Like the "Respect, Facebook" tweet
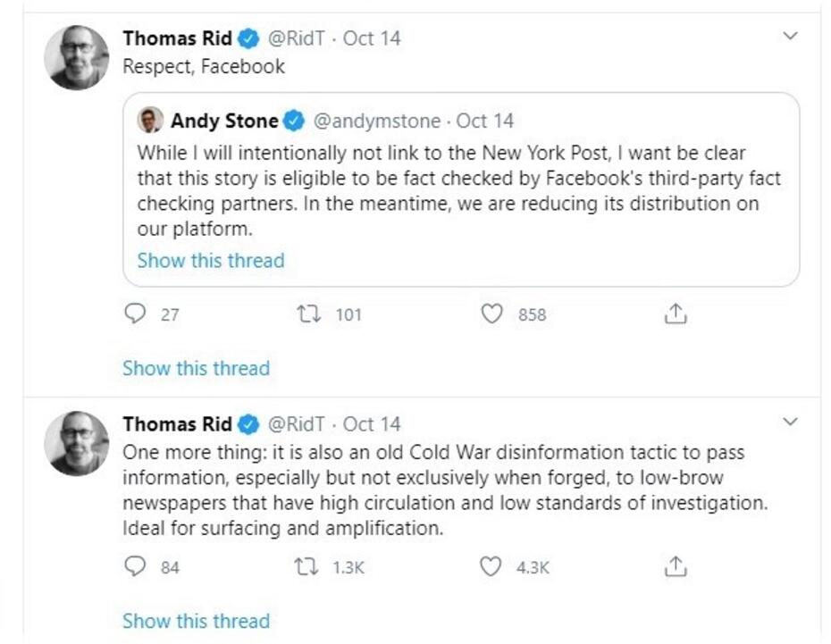Image resolution: width=831 pixels, height=644 pixels. pyautogui.click(x=491, y=314)
